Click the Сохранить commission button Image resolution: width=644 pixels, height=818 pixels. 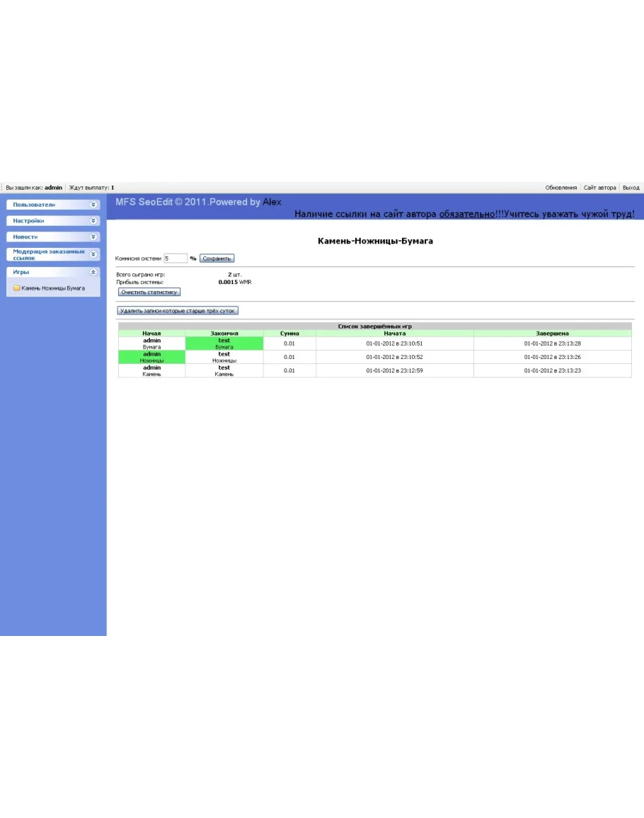point(217,259)
